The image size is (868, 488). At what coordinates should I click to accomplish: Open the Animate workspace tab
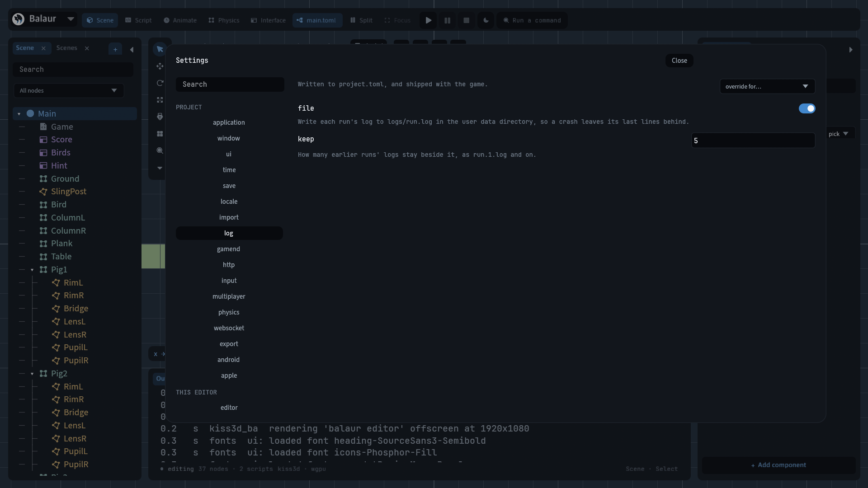[x=180, y=20]
